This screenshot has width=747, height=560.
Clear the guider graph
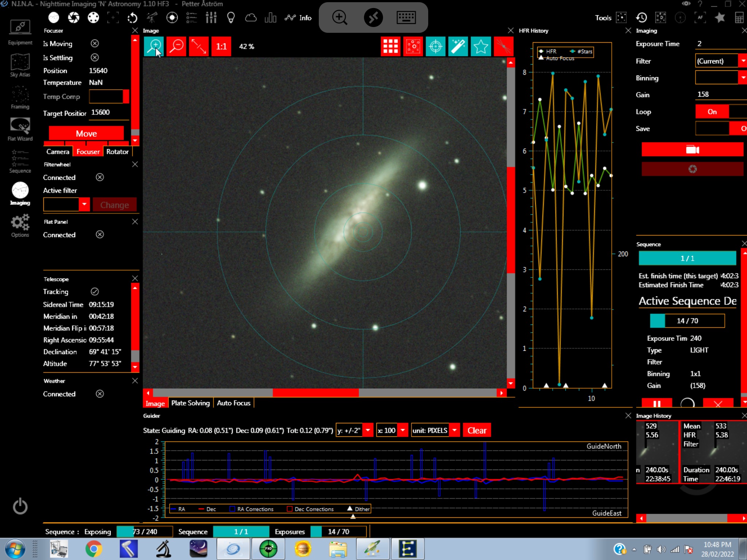(x=477, y=430)
